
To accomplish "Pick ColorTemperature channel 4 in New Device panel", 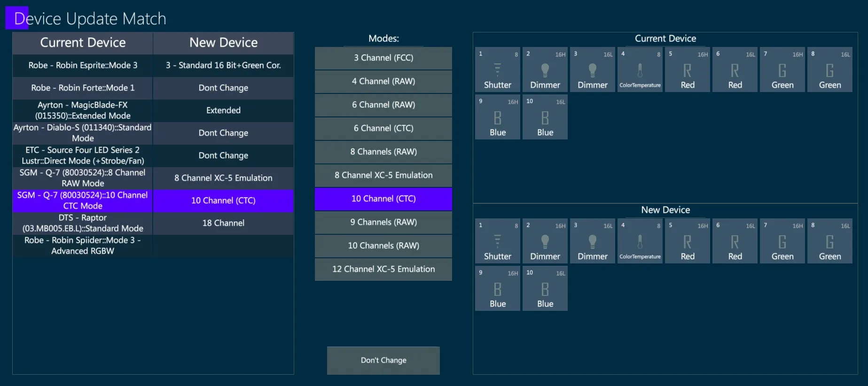I will [640, 241].
